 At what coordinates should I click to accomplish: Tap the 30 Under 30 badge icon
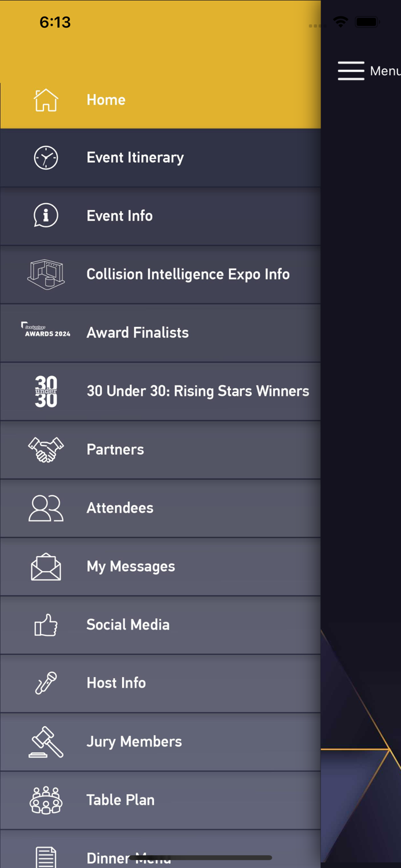tap(46, 391)
